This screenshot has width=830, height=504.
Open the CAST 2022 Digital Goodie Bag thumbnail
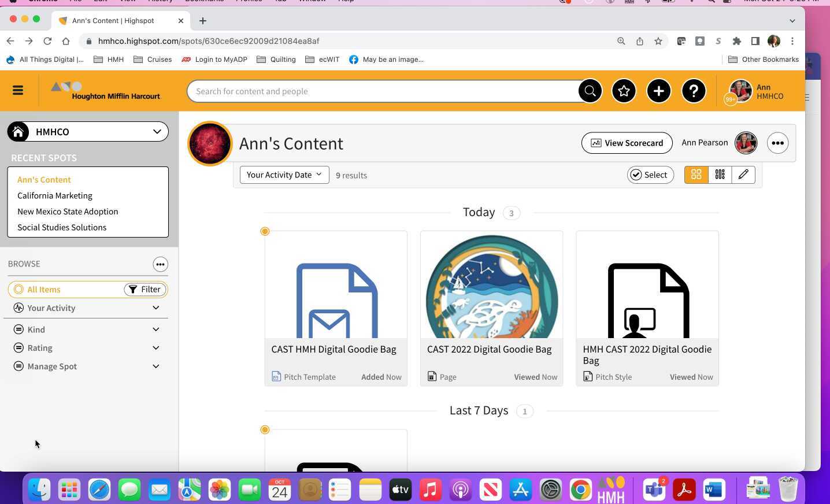click(x=491, y=285)
